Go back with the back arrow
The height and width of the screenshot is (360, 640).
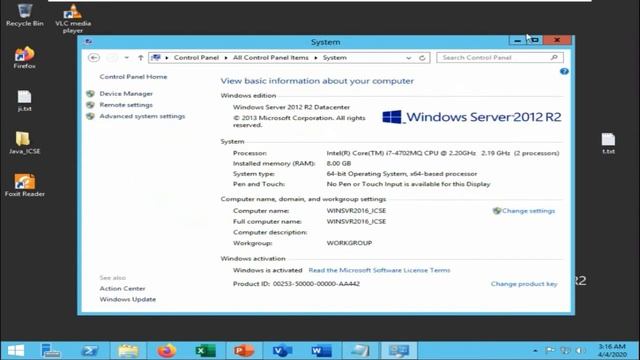[93, 58]
